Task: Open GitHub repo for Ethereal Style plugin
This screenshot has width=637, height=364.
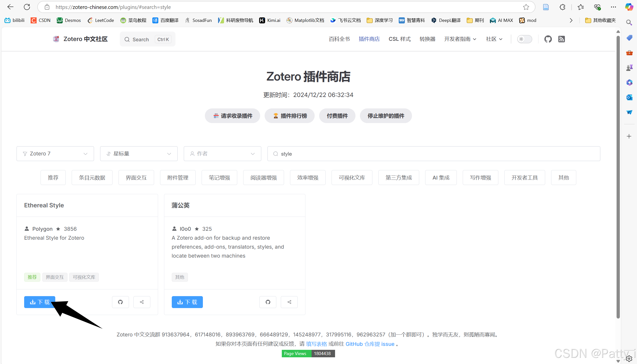Action: pyautogui.click(x=120, y=302)
